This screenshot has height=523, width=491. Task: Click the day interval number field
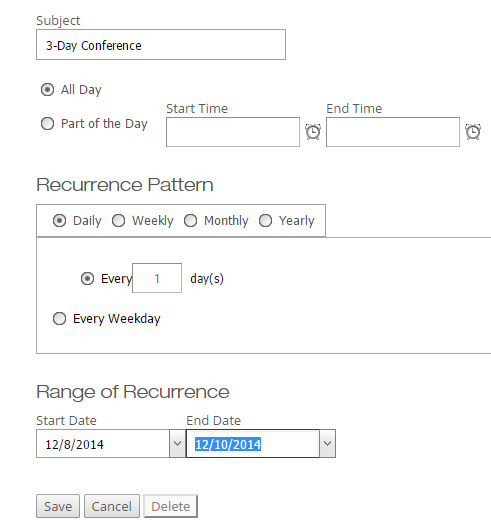(x=157, y=278)
